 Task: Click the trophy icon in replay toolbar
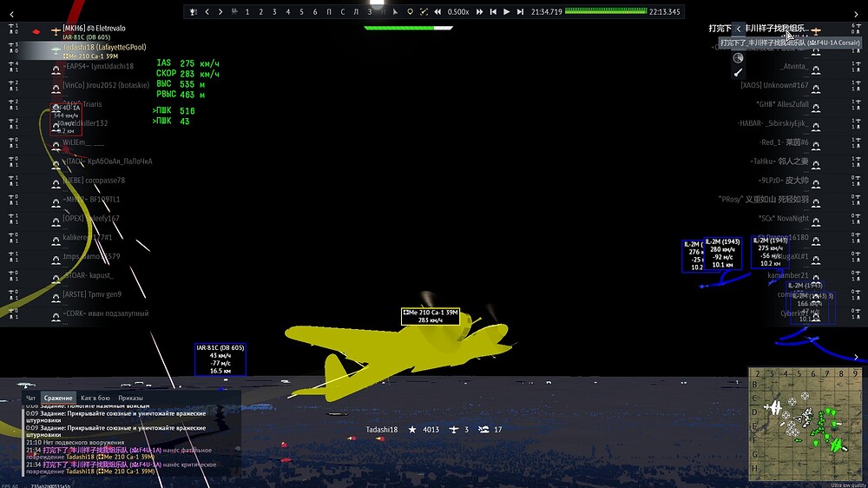tap(193, 11)
